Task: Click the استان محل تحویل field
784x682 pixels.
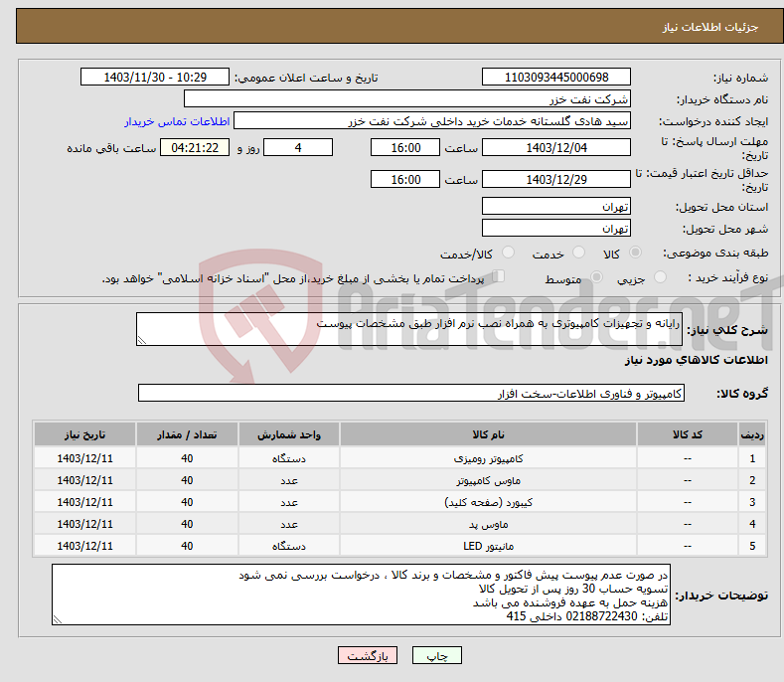Action: (x=556, y=206)
